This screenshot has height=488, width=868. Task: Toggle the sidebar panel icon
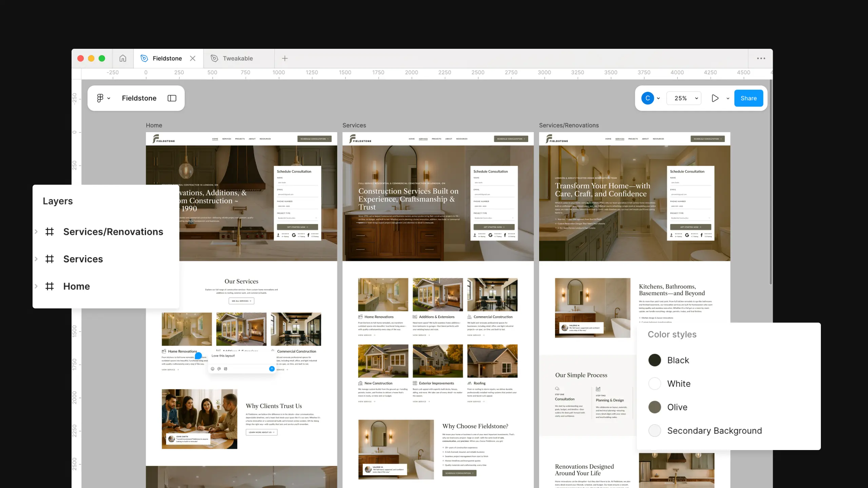coord(172,98)
